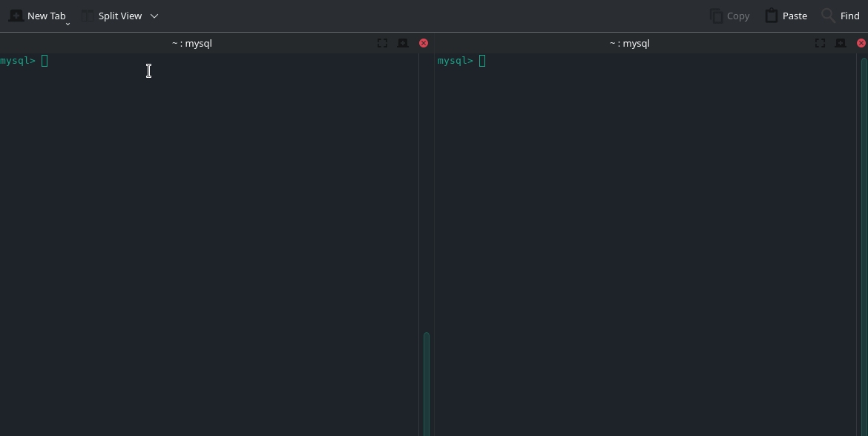Click the Paste toolbar button
The height and width of the screenshot is (436, 868).
[x=786, y=16]
